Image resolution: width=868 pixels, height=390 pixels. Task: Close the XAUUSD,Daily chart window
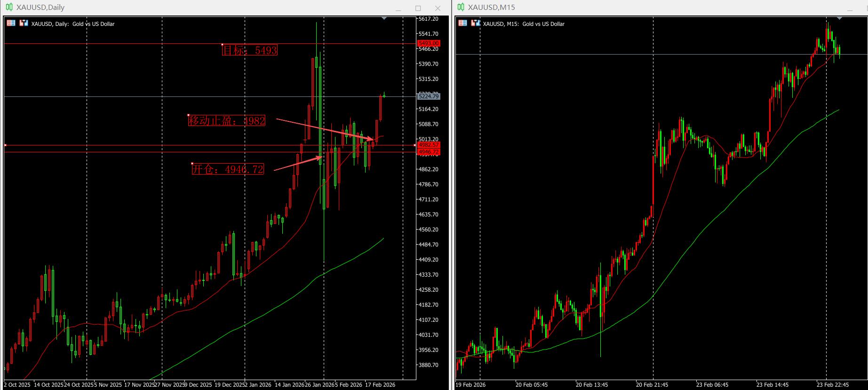[x=438, y=8]
